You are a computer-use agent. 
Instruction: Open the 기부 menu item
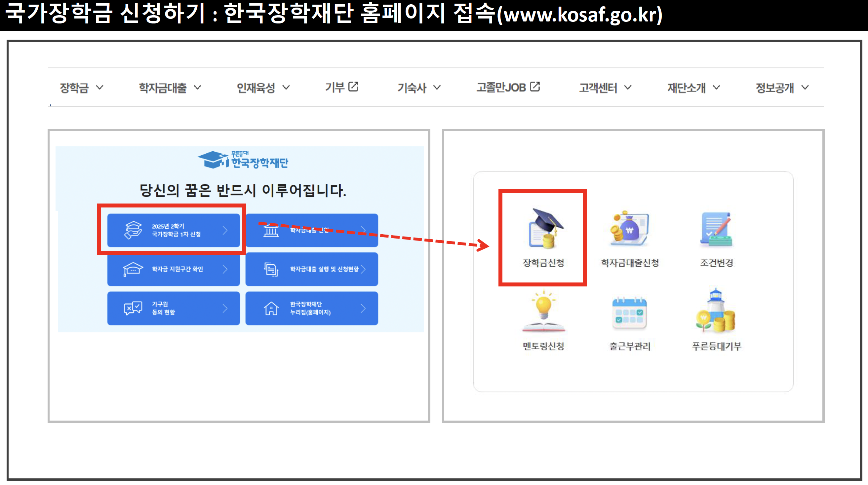pos(335,88)
